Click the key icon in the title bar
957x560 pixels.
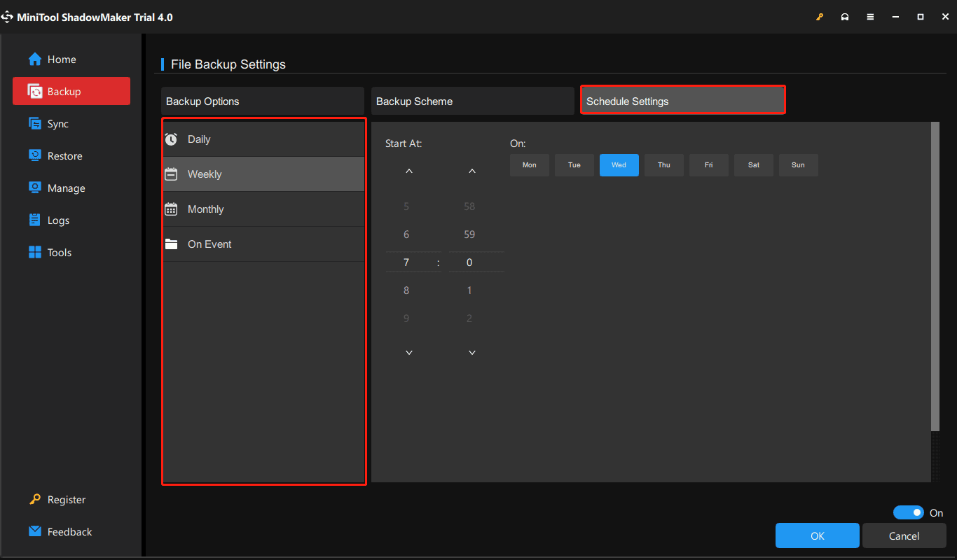pyautogui.click(x=820, y=16)
